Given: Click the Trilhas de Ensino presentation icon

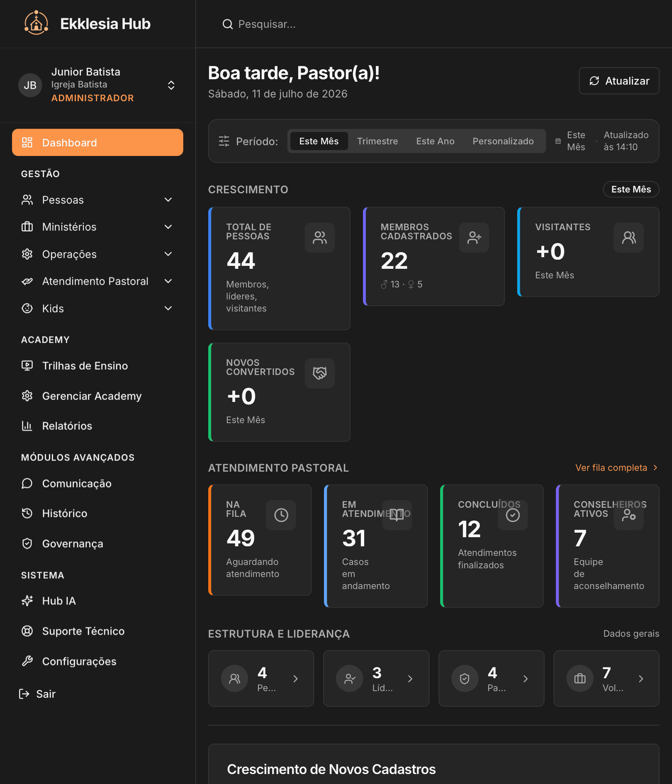Looking at the screenshot, I should click(27, 365).
